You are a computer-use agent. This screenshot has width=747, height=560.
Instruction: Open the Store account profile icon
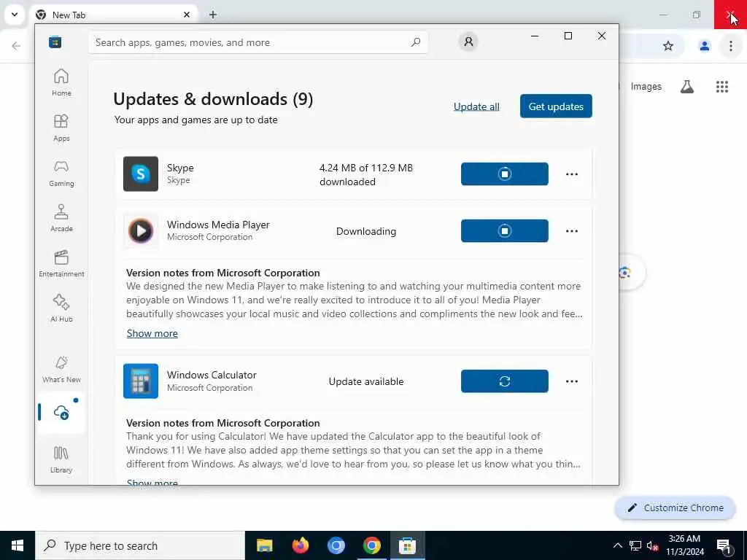click(468, 42)
